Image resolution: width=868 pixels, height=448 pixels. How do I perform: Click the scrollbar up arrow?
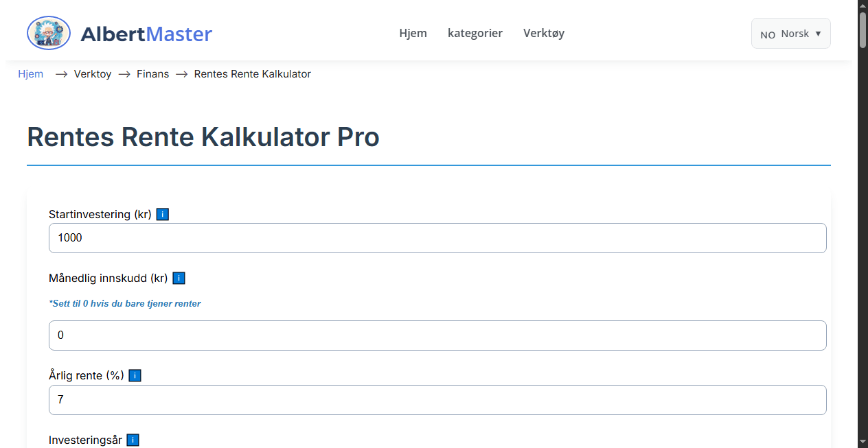[863, 5]
